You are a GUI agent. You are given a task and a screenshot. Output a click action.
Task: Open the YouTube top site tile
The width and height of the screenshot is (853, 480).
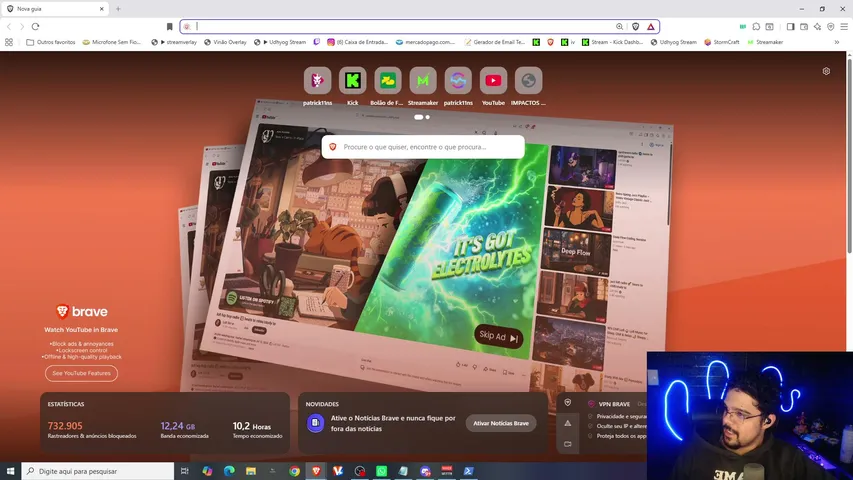(x=493, y=86)
